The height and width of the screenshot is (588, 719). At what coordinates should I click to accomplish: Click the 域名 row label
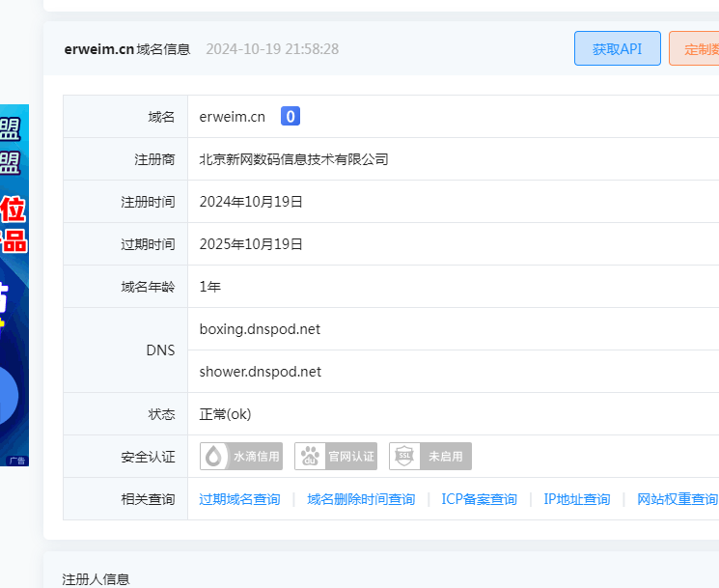[x=161, y=117]
